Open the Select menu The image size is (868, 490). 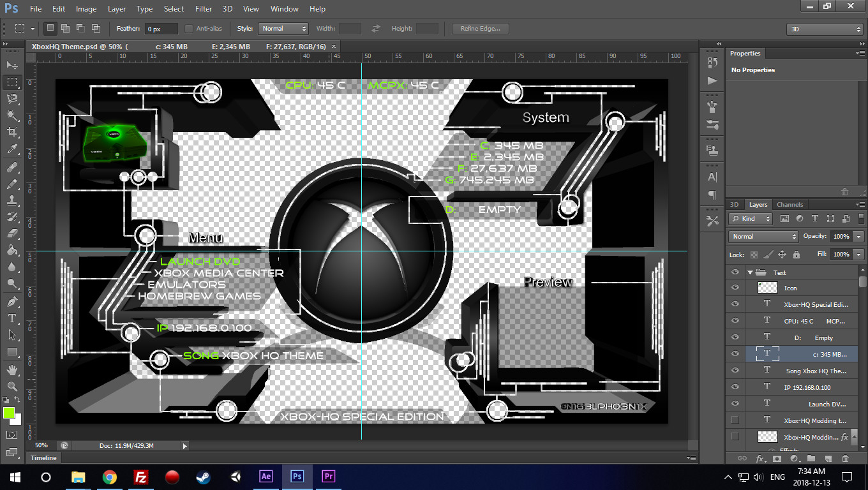point(174,9)
